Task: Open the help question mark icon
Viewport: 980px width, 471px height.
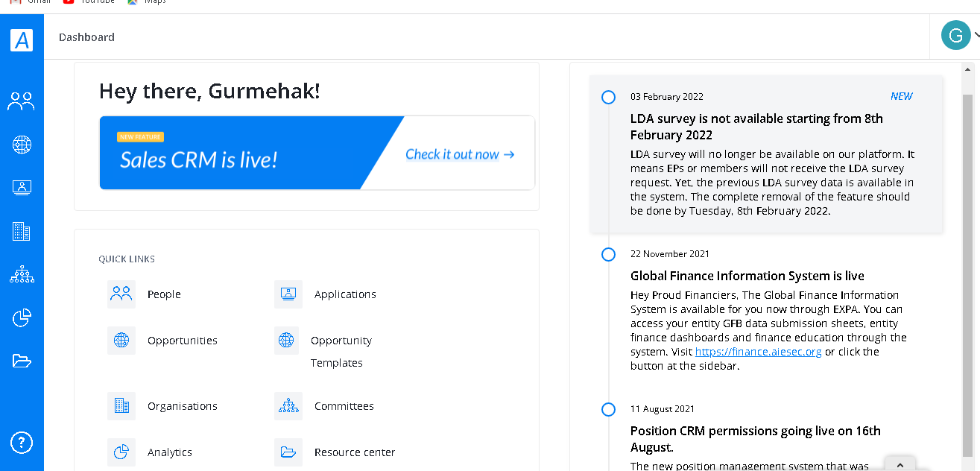Action: [22, 443]
